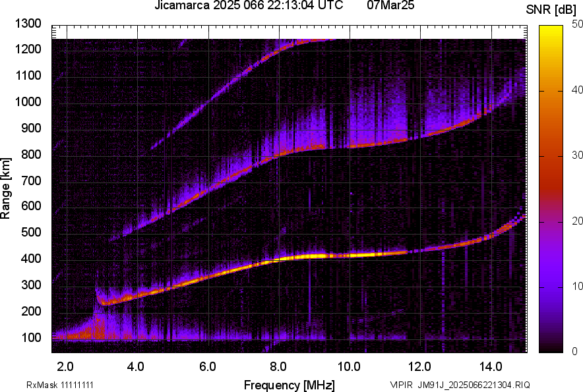The height and width of the screenshot is (392, 583).
Task: Click the Jicamarca timestamp plot title
Action: [248, 6]
